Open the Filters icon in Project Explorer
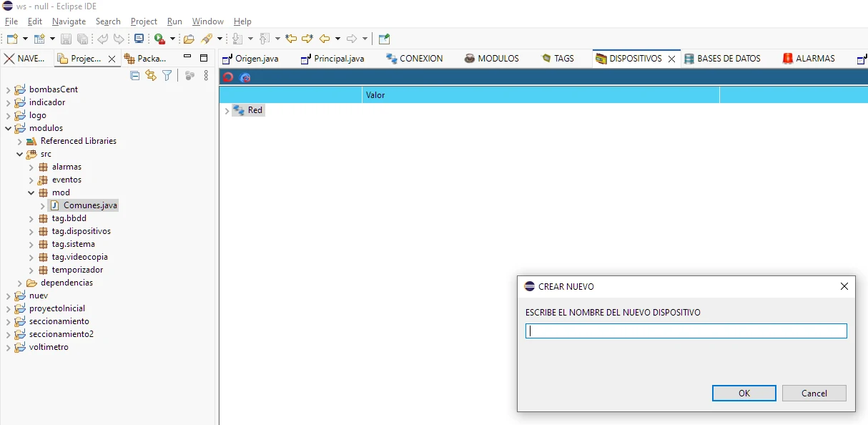The height and width of the screenshot is (425, 868). coord(167,76)
